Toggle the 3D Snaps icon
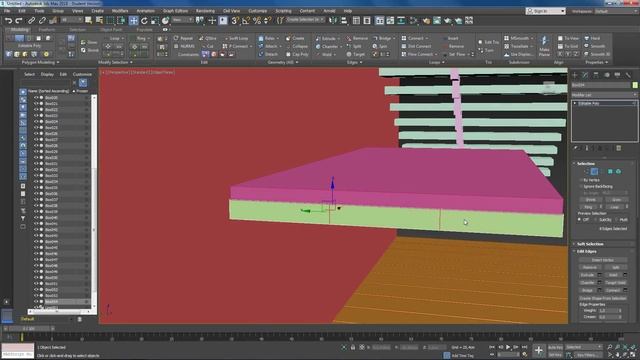The width and height of the screenshot is (640, 360). click(x=235, y=20)
